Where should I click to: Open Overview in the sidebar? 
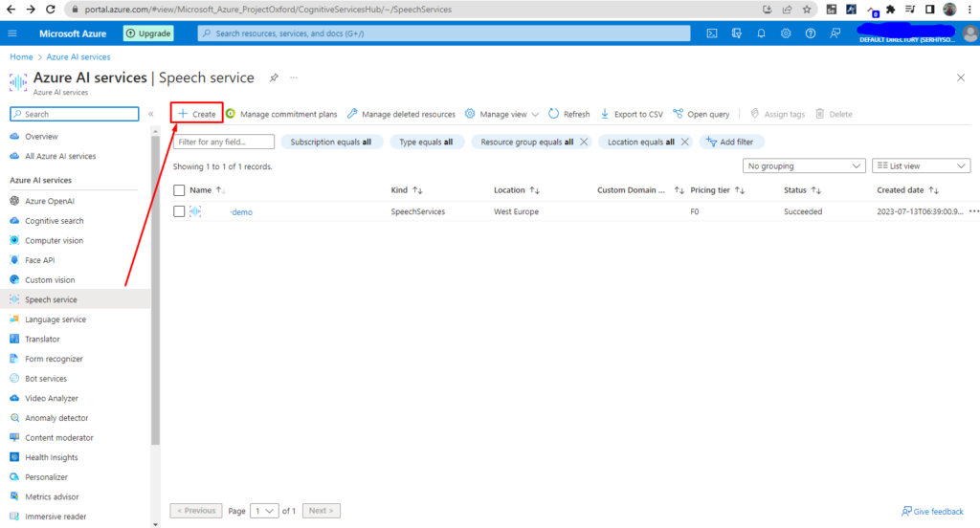(41, 136)
